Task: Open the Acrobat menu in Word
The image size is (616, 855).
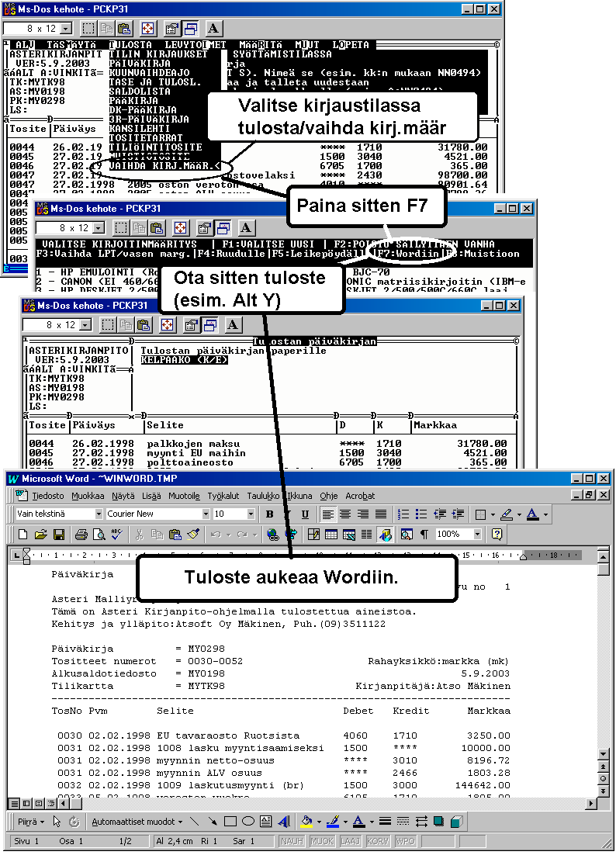Action: point(360,496)
